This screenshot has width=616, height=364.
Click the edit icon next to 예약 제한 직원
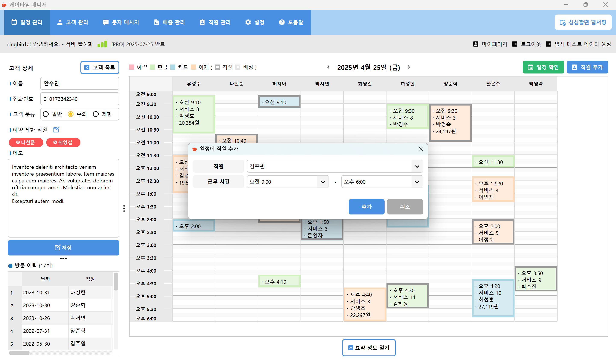tap(56, 129)
